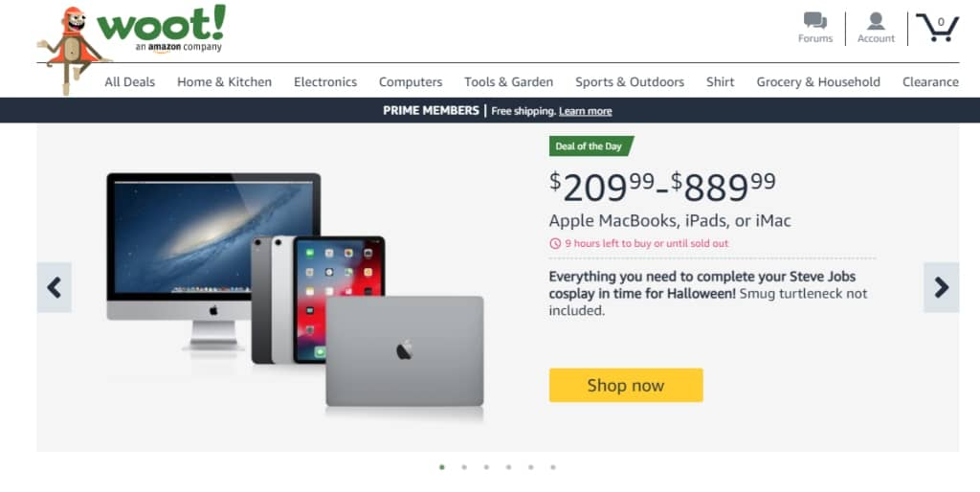Click the green woot! wordmark logo
Screen dimensions: 980x492
point(161,24)
